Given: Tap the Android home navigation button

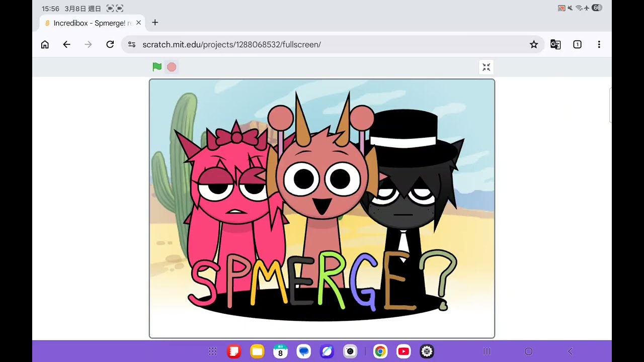Looking at the screenshot, I should click(x=528, y=351).
